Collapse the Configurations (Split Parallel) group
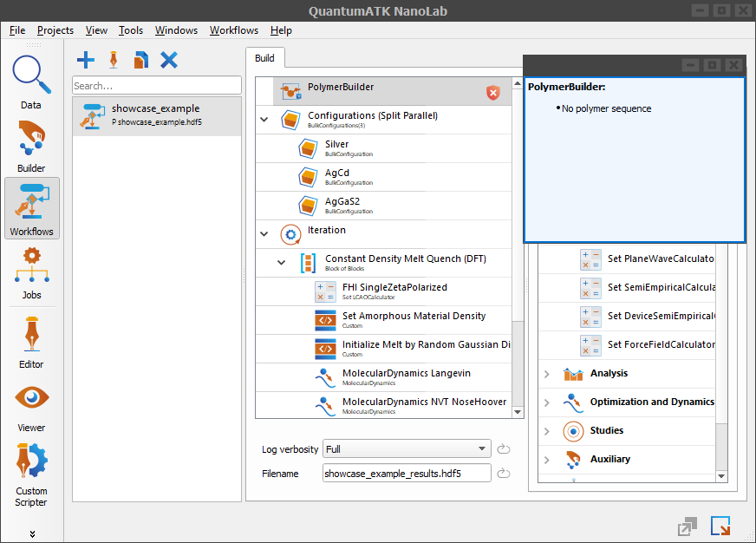 click(x=264, y=119)
